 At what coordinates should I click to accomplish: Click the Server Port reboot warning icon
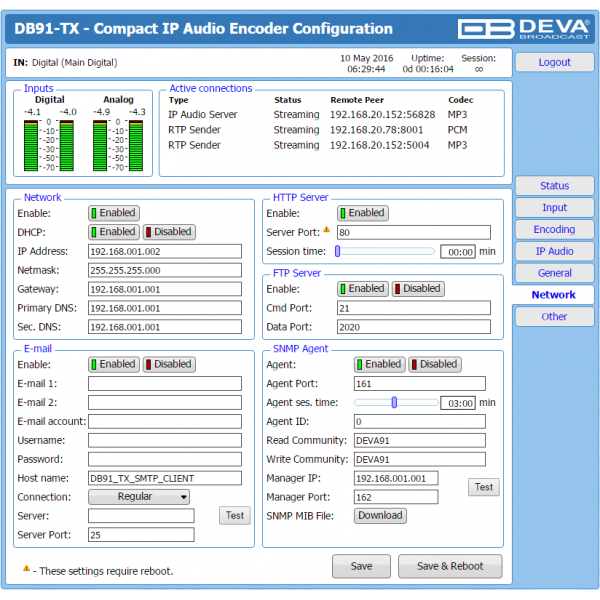[x=326, y=230]
